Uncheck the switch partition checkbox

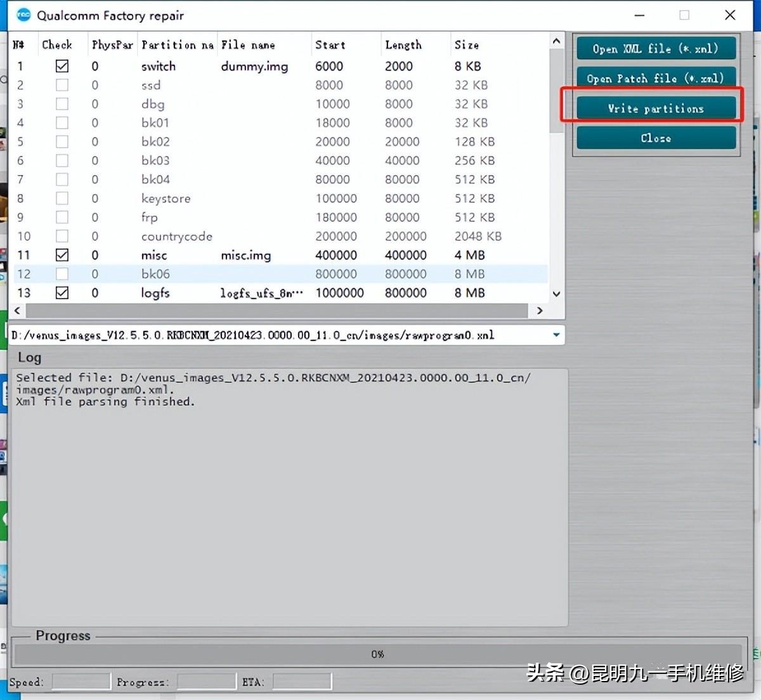tap(62, 66)
